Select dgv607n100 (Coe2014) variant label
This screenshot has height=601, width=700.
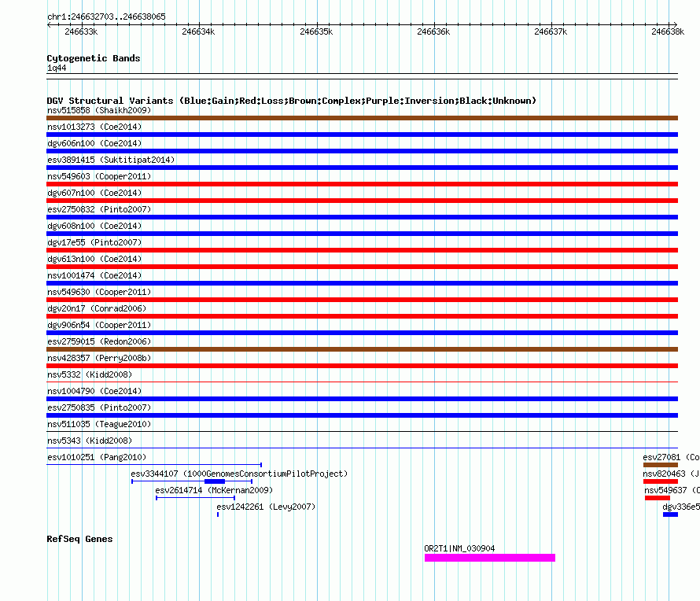[94, 193]
